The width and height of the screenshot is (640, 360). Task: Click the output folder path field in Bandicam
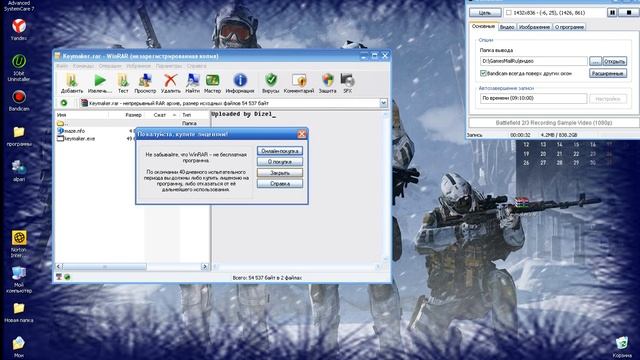[x=533, y=61]
